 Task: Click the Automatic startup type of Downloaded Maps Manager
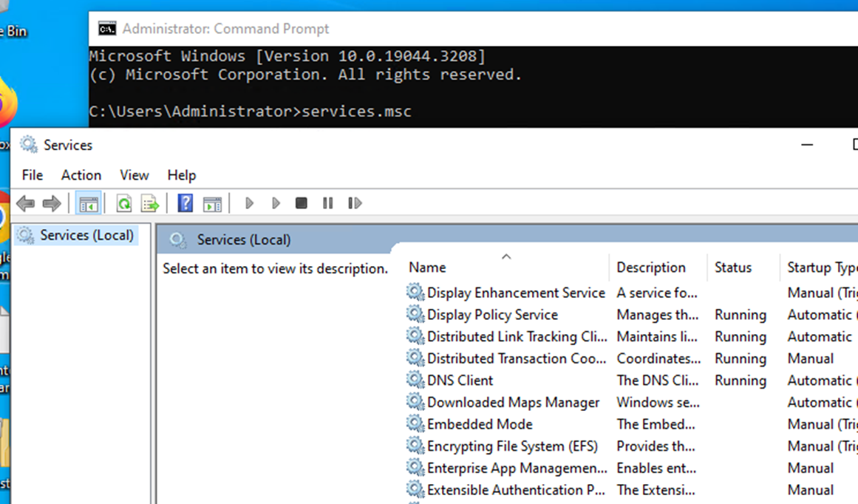[x=823, y=402]
